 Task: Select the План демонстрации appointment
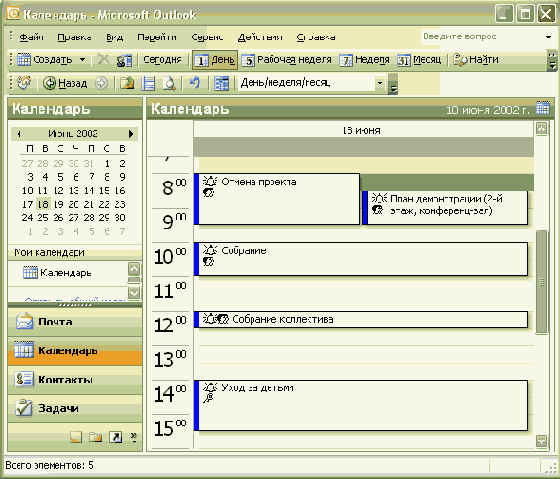(445, 208)
